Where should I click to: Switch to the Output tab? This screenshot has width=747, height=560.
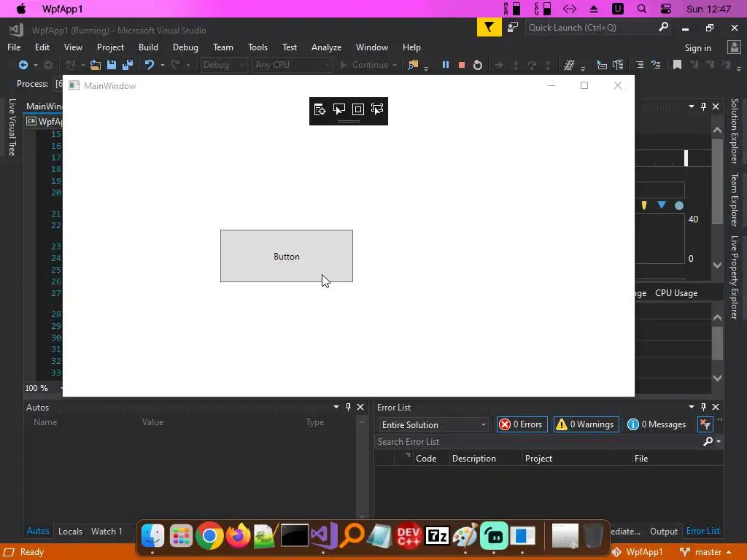[x=664, y=531]
